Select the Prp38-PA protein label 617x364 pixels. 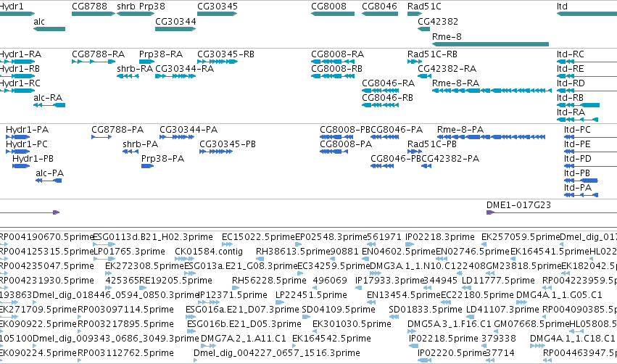coord(162,159)
